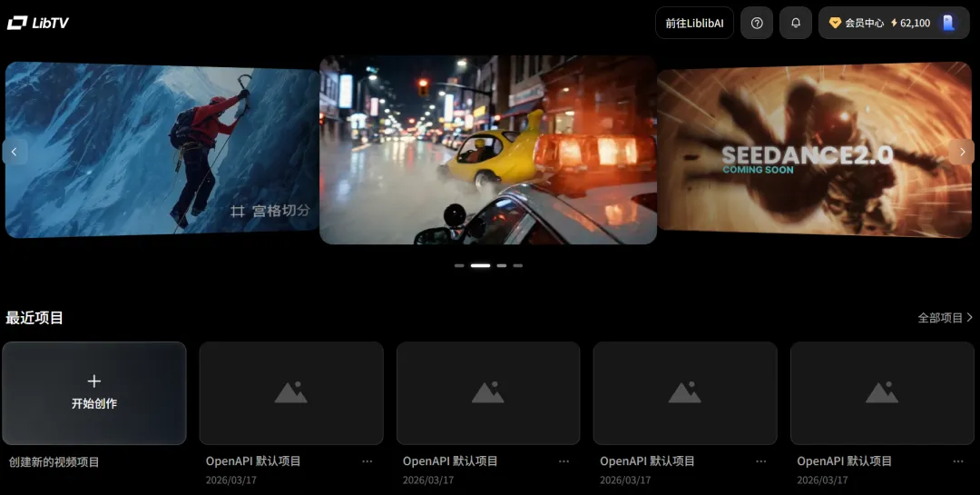Image resolution: width=980 pixels, height=495 pixels.
Task: Click the 创建新的视频项目 caption
Action: click(x=54, y=462)
